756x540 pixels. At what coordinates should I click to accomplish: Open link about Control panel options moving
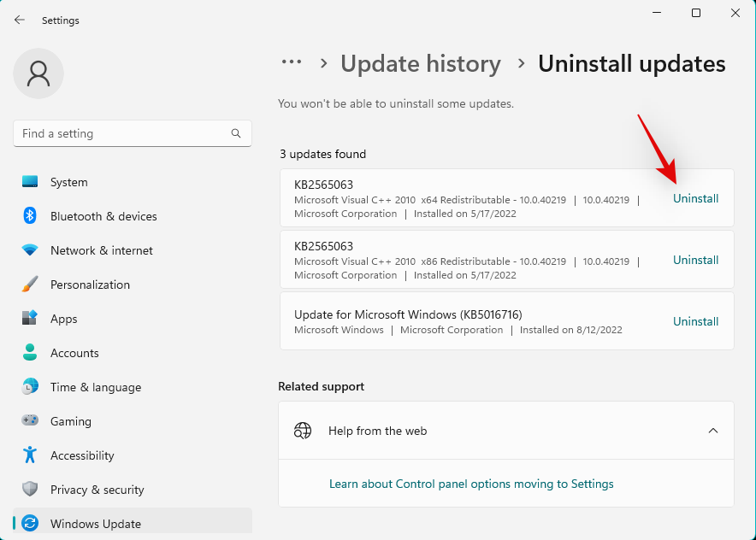[x=471, y=484]
